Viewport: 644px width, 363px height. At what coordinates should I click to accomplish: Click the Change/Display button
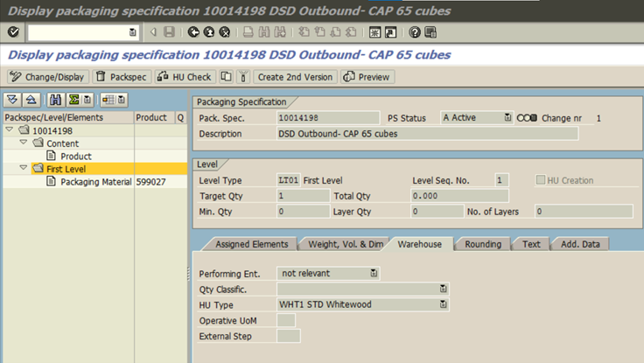(47, 77)
